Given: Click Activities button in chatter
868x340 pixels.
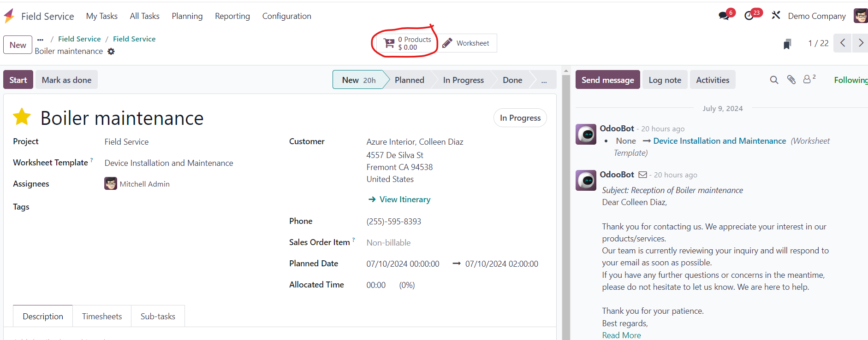Looking at the screenshot, I should [x=713, y=80].
